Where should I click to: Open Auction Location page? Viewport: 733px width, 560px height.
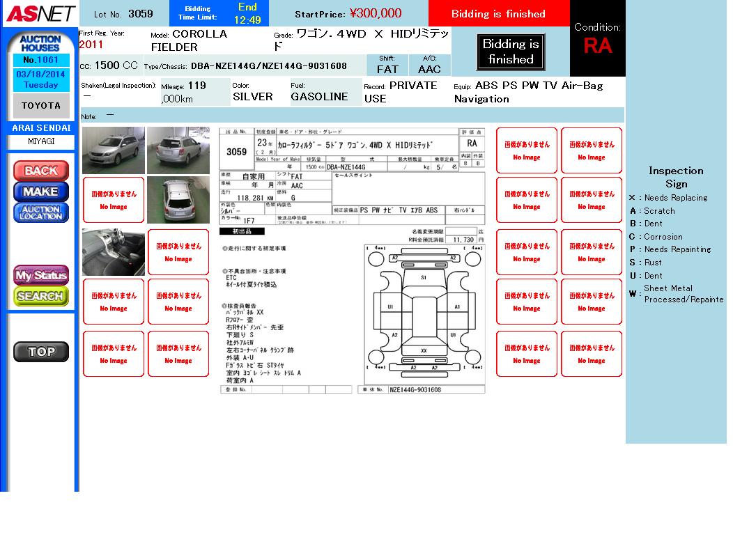click(41, 212)
